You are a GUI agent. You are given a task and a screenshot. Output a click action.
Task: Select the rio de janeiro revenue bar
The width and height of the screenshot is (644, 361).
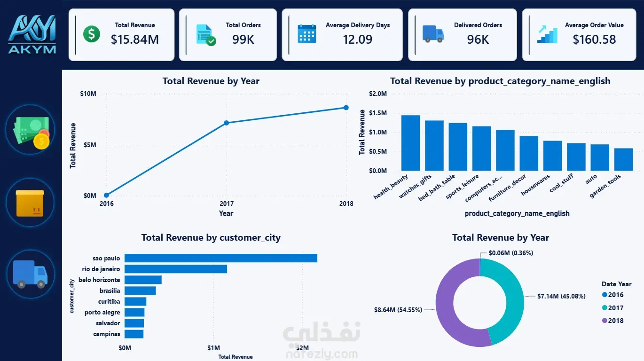[x=176, y=269]
